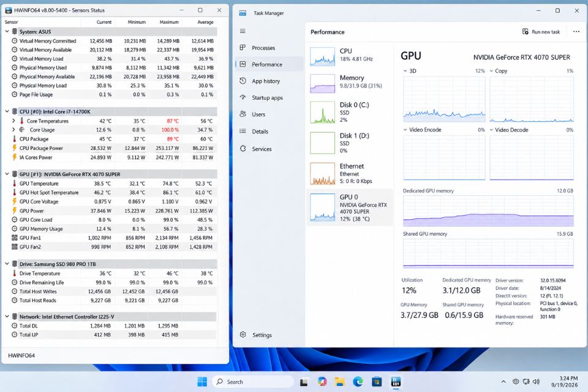The image size is (588, 392).
Task: Click the Dedicated GPU memory graph
Action: coord(488,211)
